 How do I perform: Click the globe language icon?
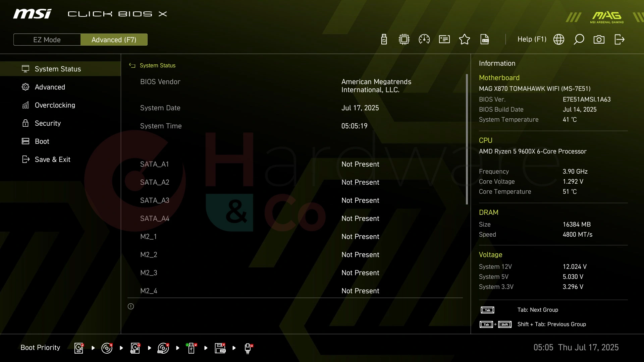tap(559, 40)
